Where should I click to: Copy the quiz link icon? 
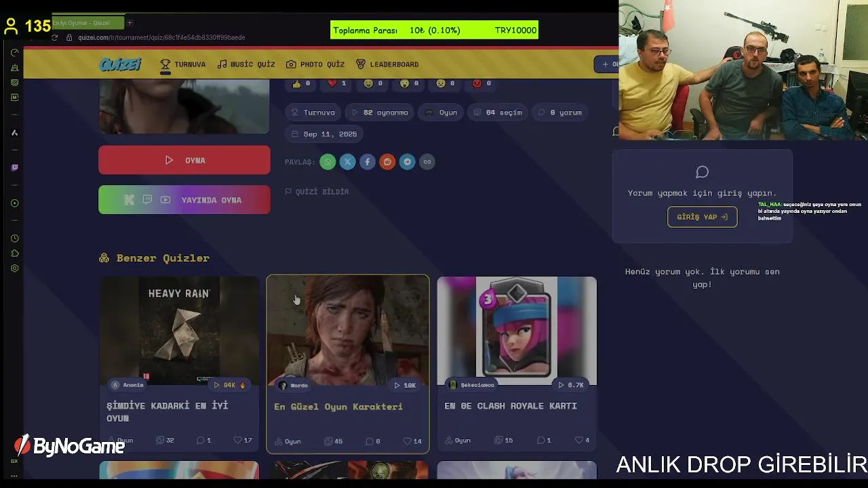click(427, 162)
